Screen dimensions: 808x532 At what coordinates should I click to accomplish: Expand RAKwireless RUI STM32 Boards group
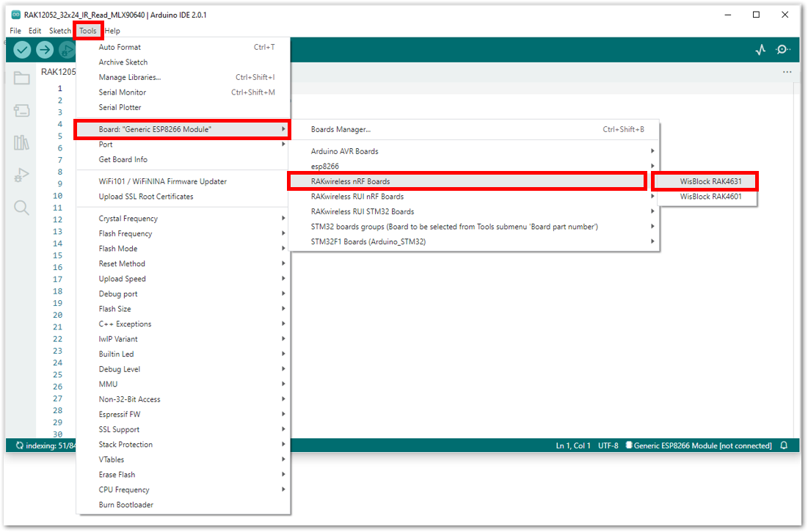click(x=474, y=211)
